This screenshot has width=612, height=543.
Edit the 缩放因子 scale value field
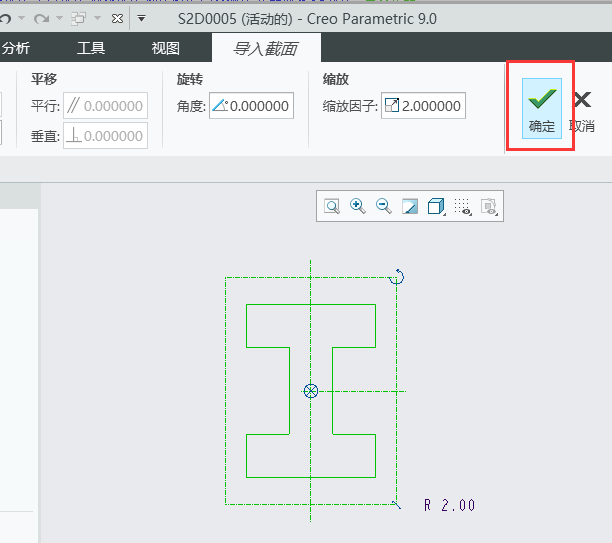point(423,105)
